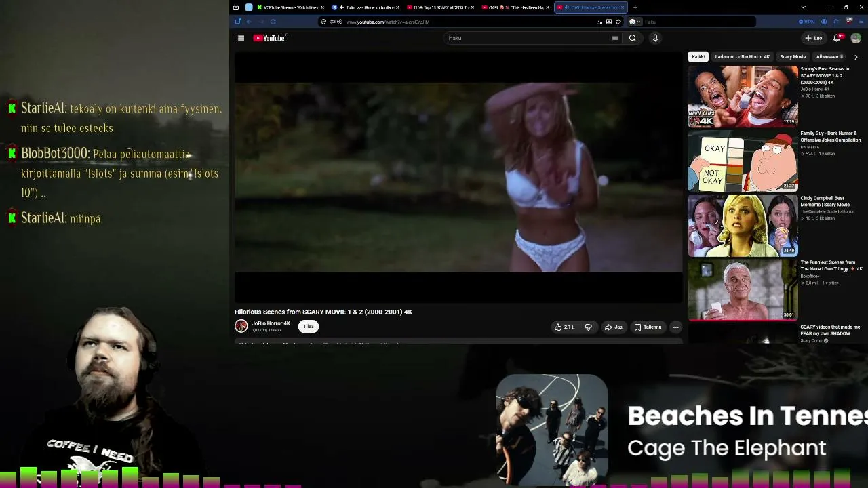Close the VCRTube Stream tab

click(322, 7)
